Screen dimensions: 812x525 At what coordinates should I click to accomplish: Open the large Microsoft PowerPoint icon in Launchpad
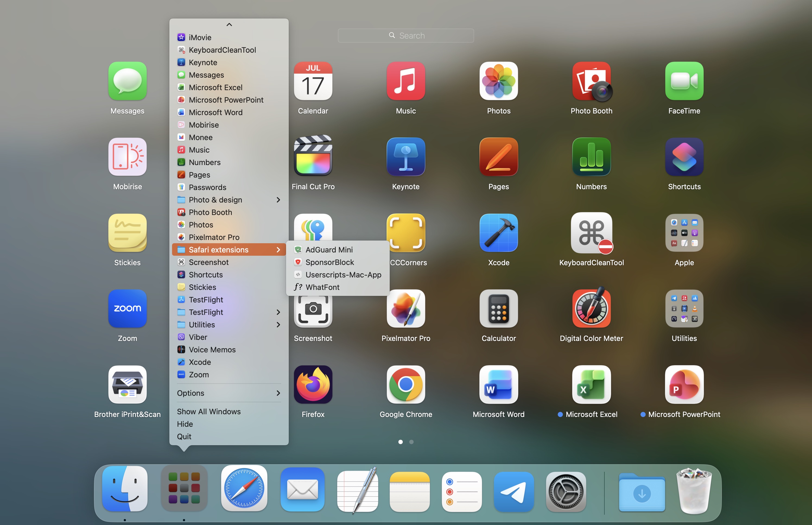(684, 385)
